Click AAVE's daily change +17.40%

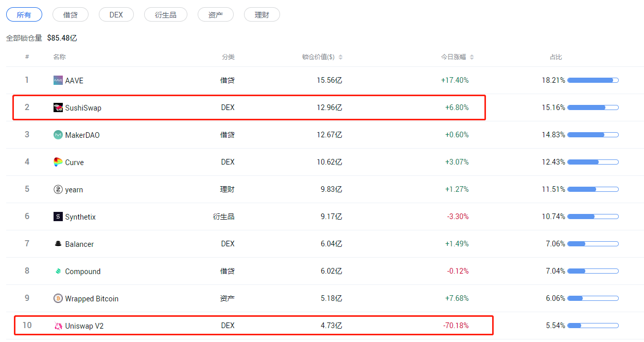pos(455,80)
